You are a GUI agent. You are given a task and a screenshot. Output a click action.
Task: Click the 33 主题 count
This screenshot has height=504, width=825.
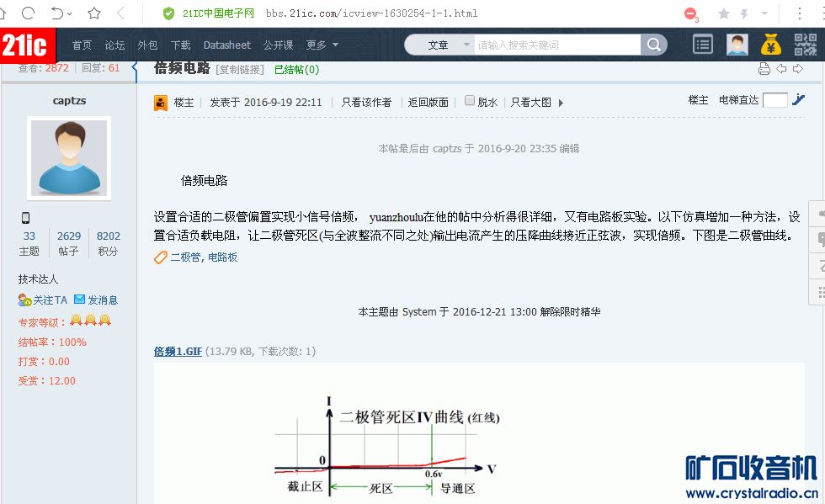click(29, 243)
